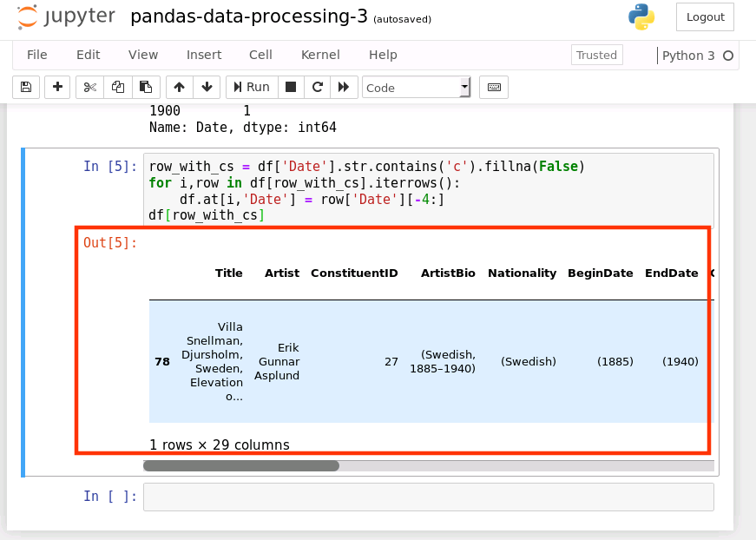The image size is (756, 540).
Task: Rename notebook title pandas-data-processing-3
Action: point(249,16)
